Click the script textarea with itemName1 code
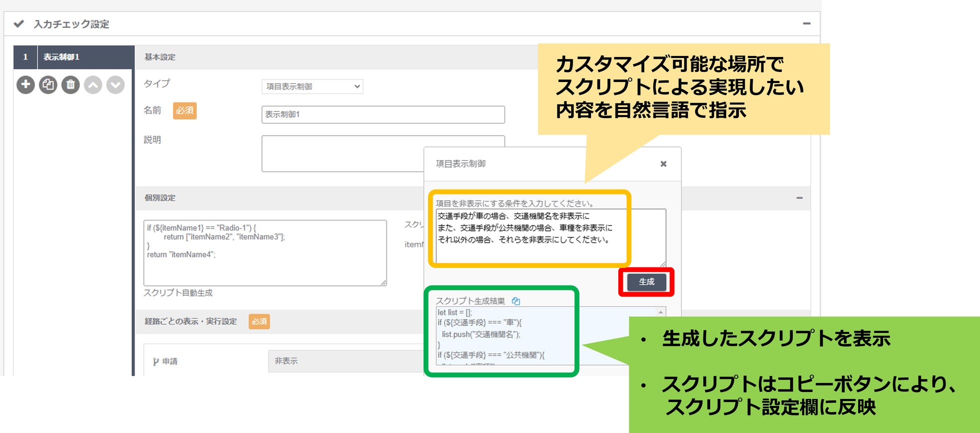980x433 pixels. [265, 253]
